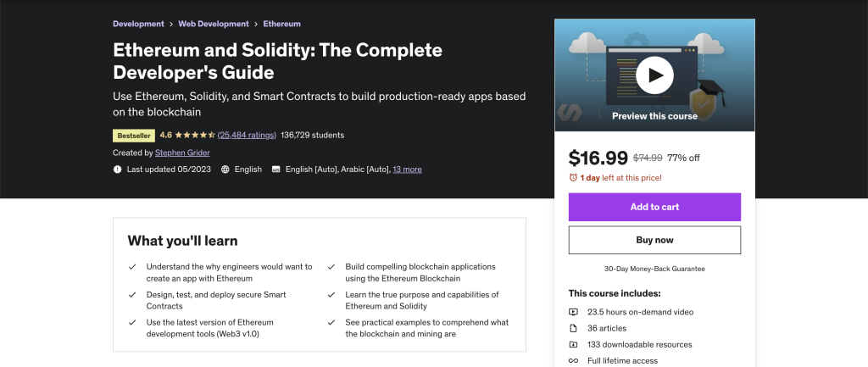
Task: Expand the 13 more subtitles link
Action: click(408, 170)
